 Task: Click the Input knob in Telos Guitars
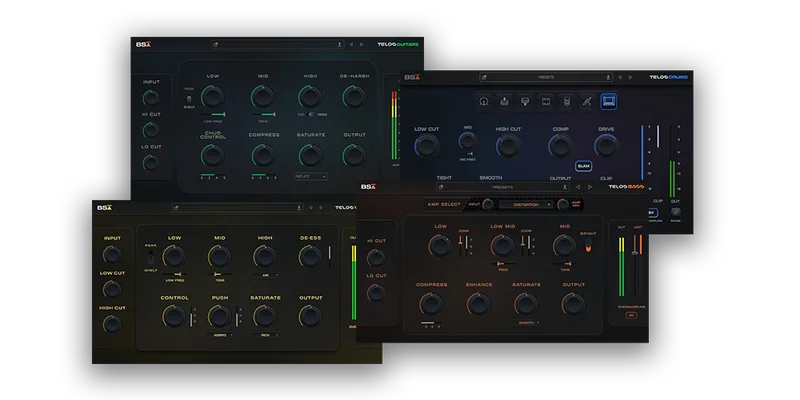tap(151, 97)
